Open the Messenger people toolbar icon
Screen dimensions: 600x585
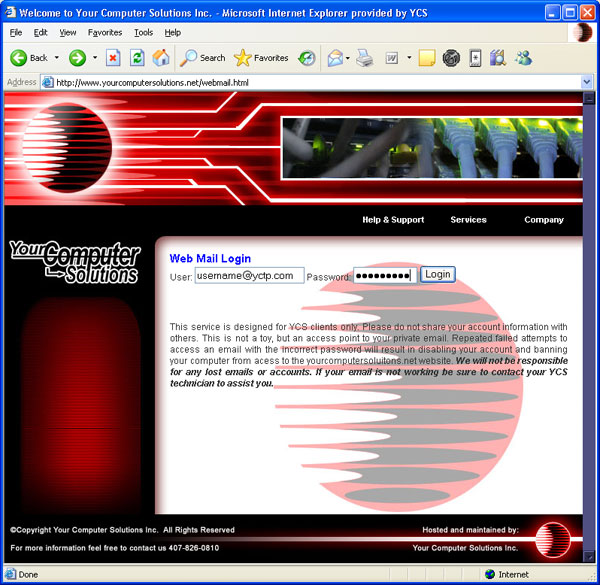[x=523, y=58]
